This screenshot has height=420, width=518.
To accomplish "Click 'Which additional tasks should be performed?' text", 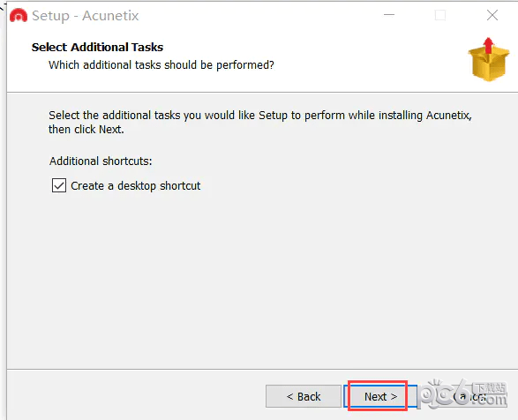I will [161, 65].
